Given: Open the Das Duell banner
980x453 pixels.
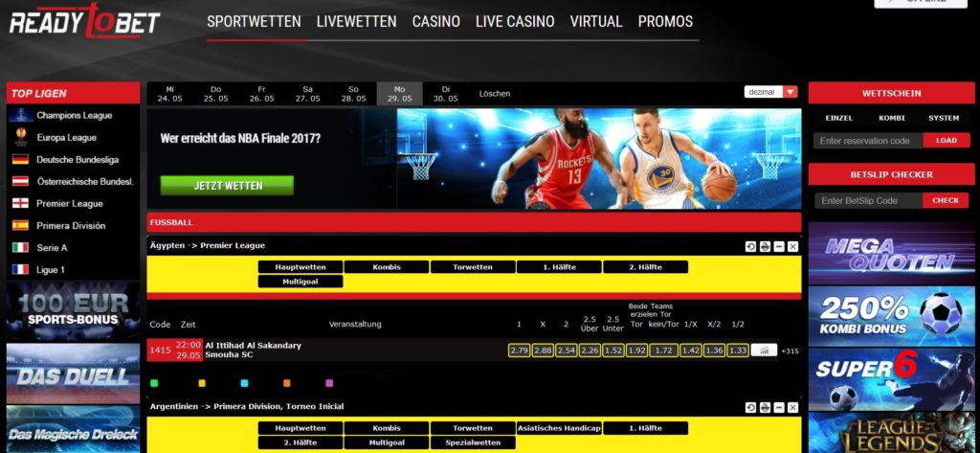Looking at the screenshot, I should tap(73, 374).
